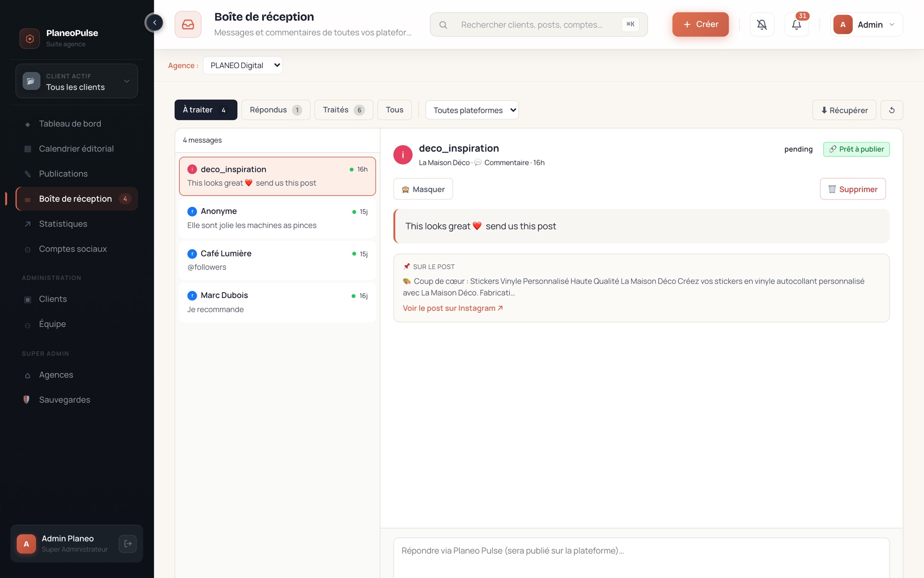924x578 pixels.
Task: Click the Créer button
Action: click(x=700, y=24)
